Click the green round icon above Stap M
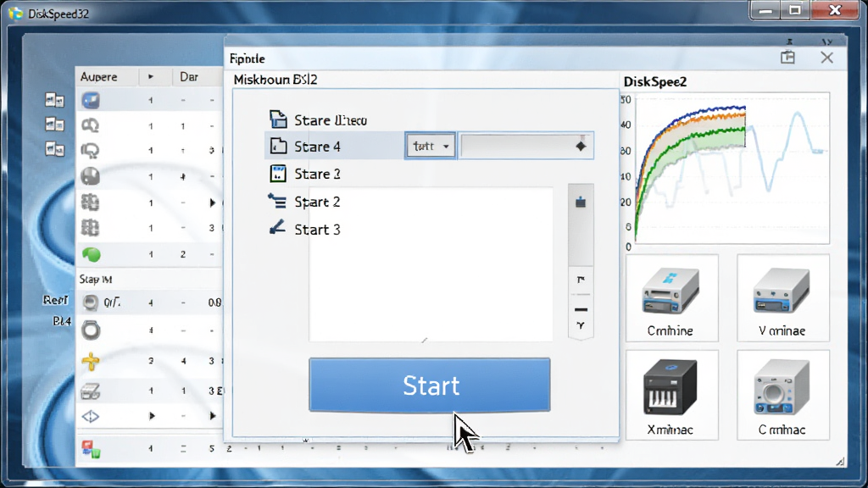868x488 pixels. pos(92,254)
